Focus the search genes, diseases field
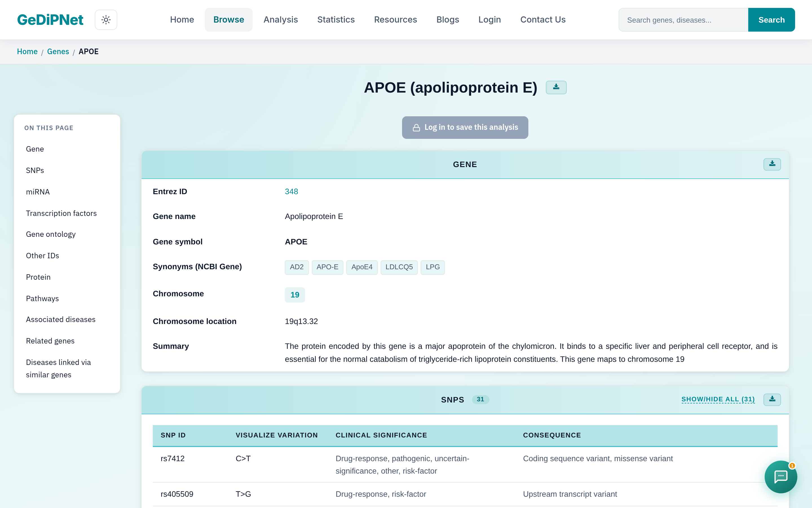Screen dimensions: 812x508 (683, 20)
